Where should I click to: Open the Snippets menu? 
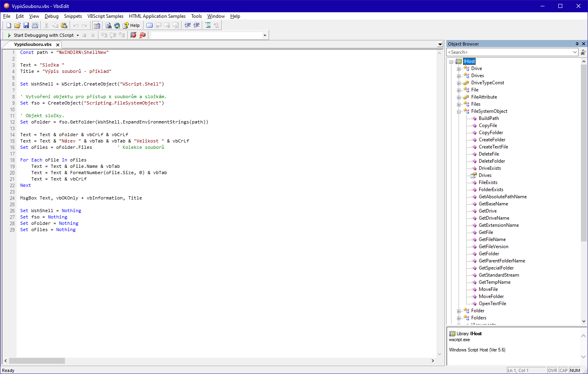click(73, 16)
